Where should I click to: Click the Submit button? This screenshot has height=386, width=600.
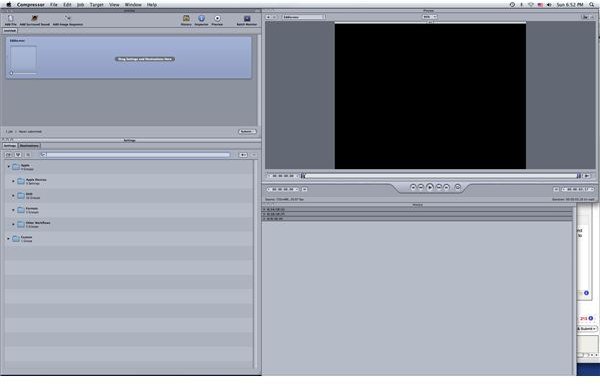247,132
